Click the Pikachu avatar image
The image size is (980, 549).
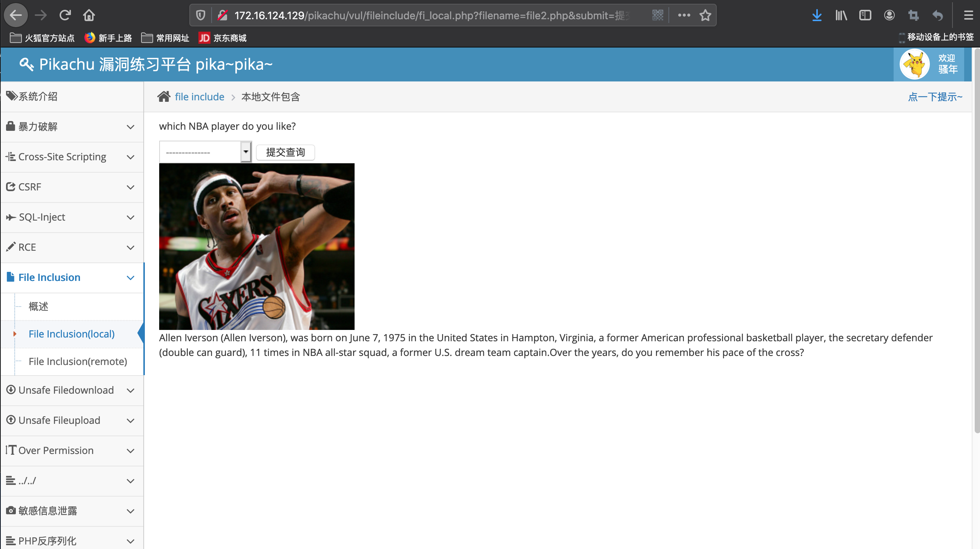pos(914,64)
